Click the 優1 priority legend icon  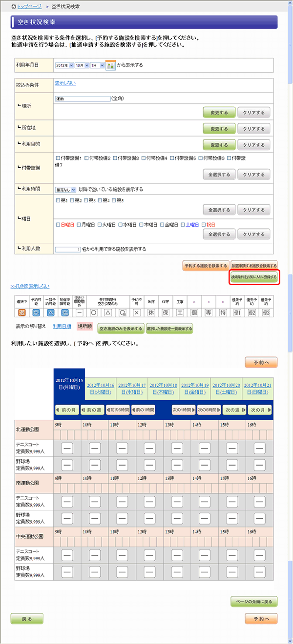[237, 312]
